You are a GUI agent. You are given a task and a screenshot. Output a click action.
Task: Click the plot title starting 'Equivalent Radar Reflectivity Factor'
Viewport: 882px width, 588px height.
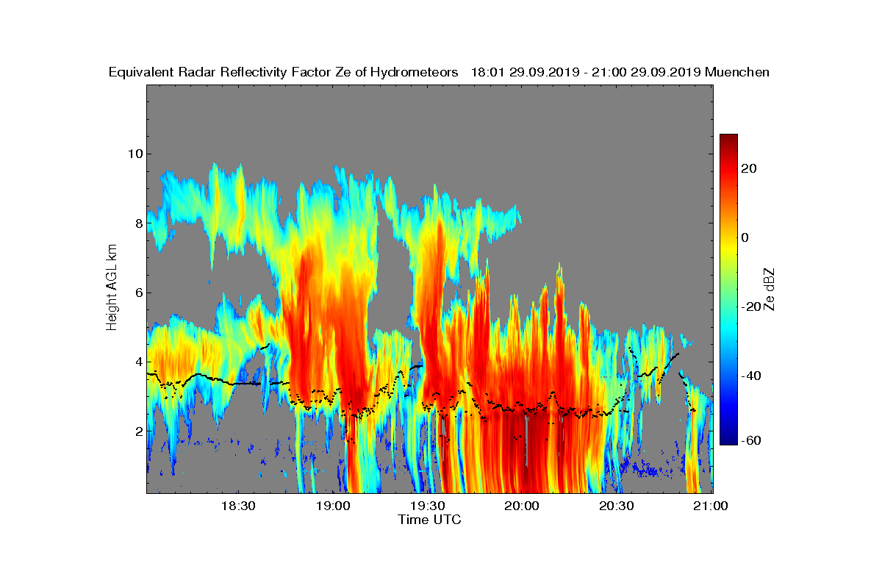click(439, 72)
